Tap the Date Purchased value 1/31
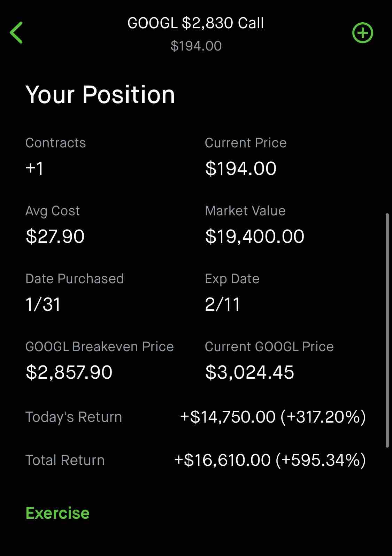 point(43,304)
